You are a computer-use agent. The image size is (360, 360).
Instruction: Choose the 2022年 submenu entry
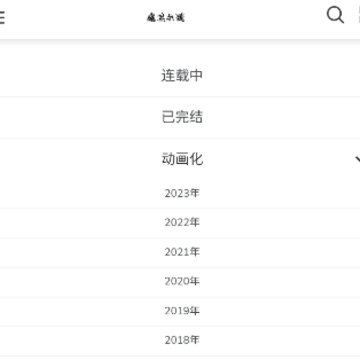point(182,223)
